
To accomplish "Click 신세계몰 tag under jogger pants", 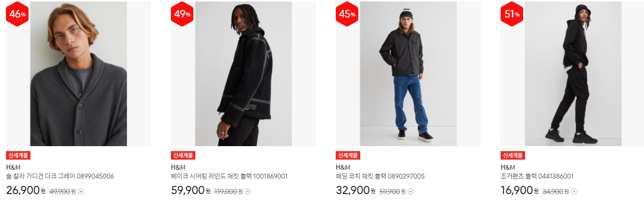I will coord(513,156).
